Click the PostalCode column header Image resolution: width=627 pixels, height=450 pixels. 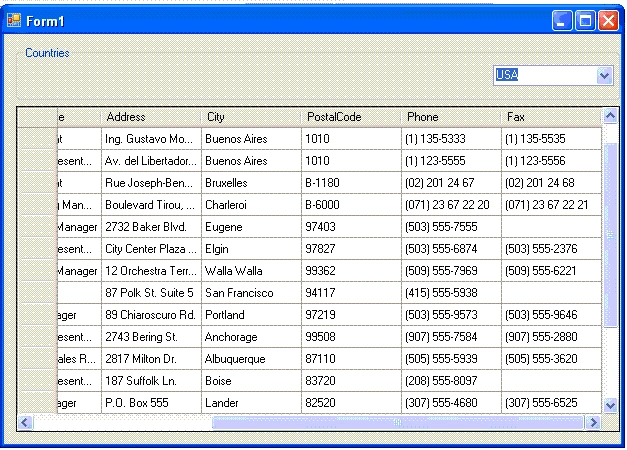[x=351, y=117]
